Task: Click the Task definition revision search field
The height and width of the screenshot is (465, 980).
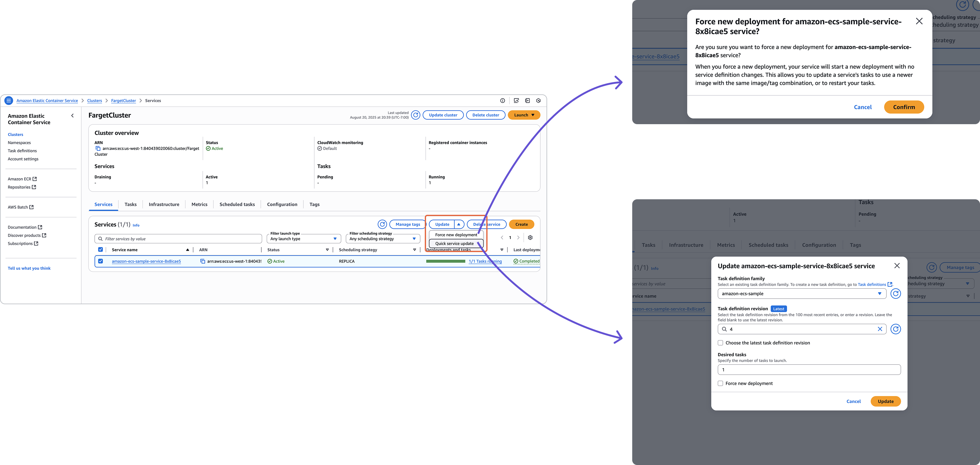Action: [x=801, y=329]
